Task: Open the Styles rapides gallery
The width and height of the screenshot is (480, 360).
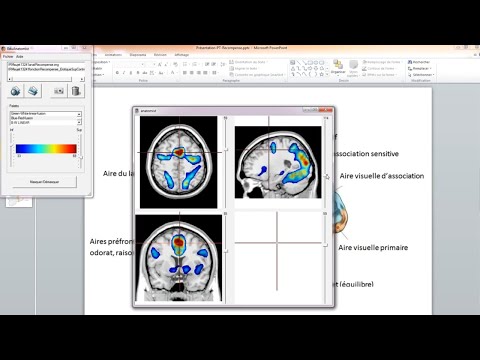Action: 353,68
